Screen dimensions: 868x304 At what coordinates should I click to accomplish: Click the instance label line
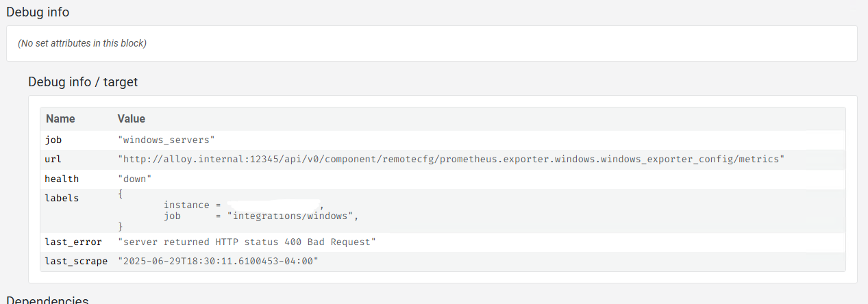click(x=243, y=205)
